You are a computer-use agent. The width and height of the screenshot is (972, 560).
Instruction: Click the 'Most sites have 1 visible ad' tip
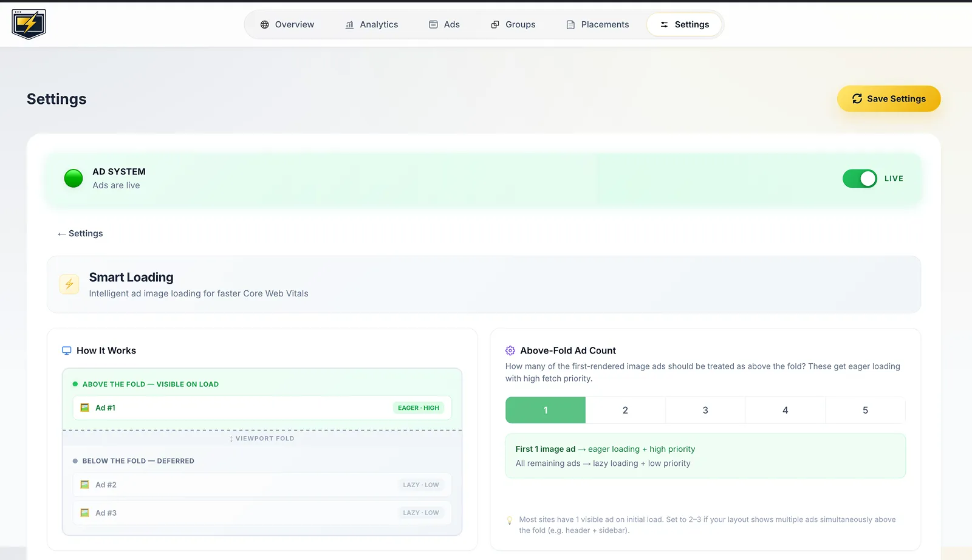[707, 525]
